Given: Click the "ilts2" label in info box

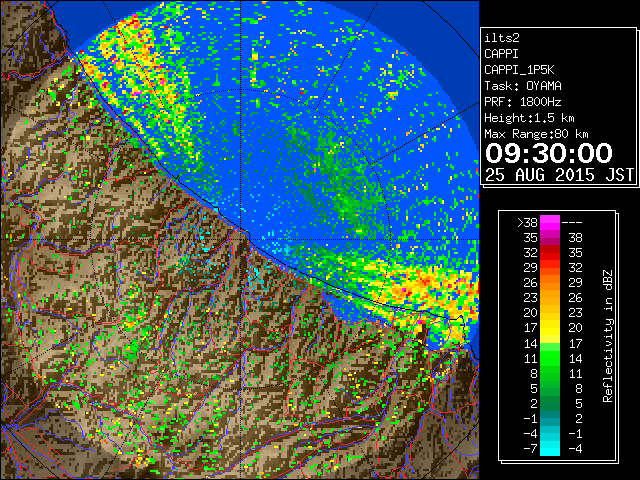Looking at the screenshot, I should click(502, 38).
